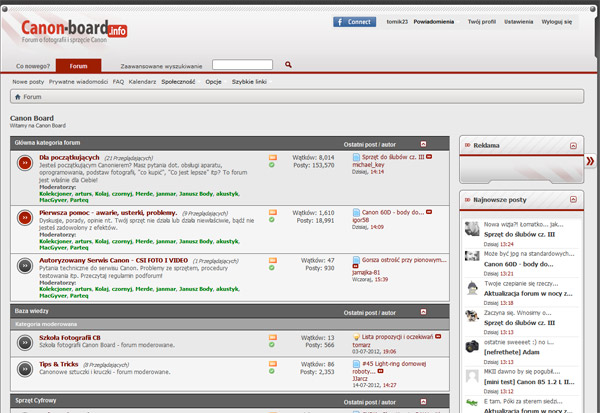This screenshot has height=413, width=600.
Task: Click RSS feed icon for Dla początkujących
Action: click(x=273, y=157)
